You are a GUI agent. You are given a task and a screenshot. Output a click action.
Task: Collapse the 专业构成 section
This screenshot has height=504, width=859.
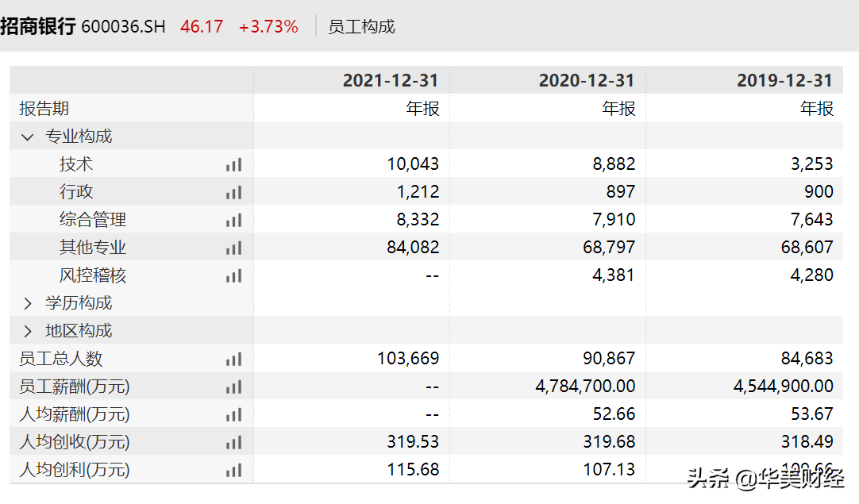(x=28, y=137)
